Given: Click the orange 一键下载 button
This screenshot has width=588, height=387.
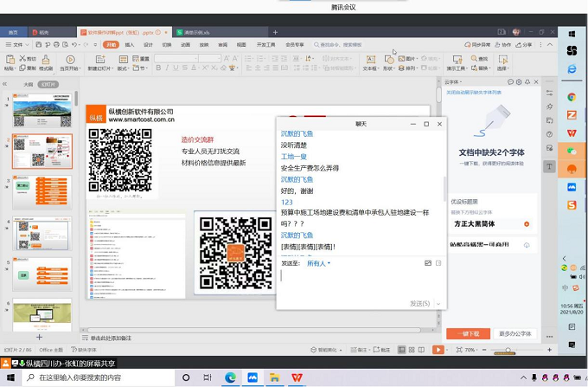Looking at the screenshot, I should [x=469, y=333].
